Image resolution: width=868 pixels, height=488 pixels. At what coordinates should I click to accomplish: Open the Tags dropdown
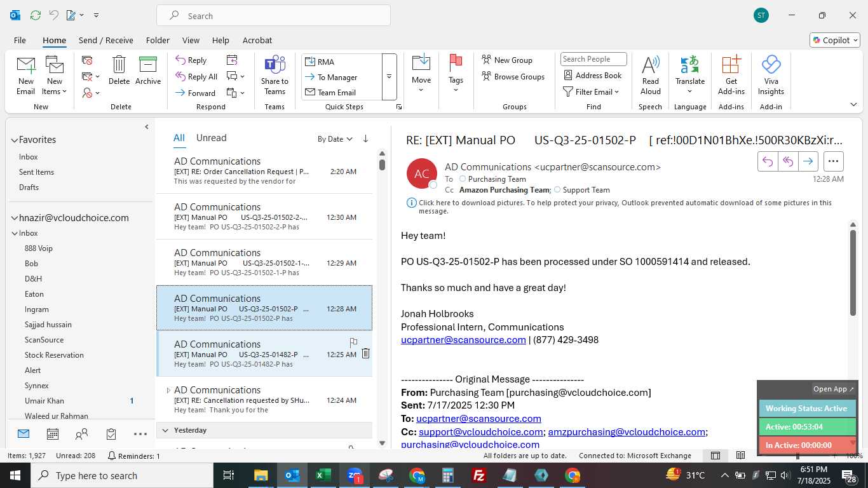[x=456, y=75]
